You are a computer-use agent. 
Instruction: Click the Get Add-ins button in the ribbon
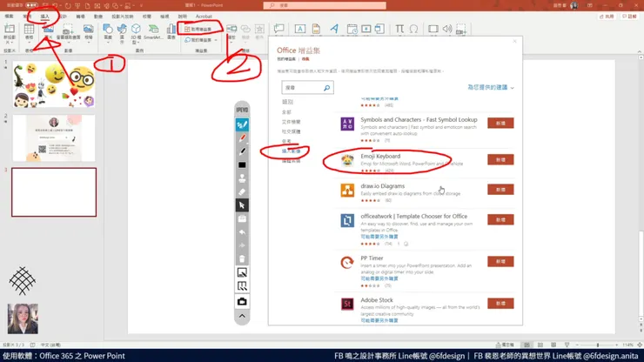(198, 30)
